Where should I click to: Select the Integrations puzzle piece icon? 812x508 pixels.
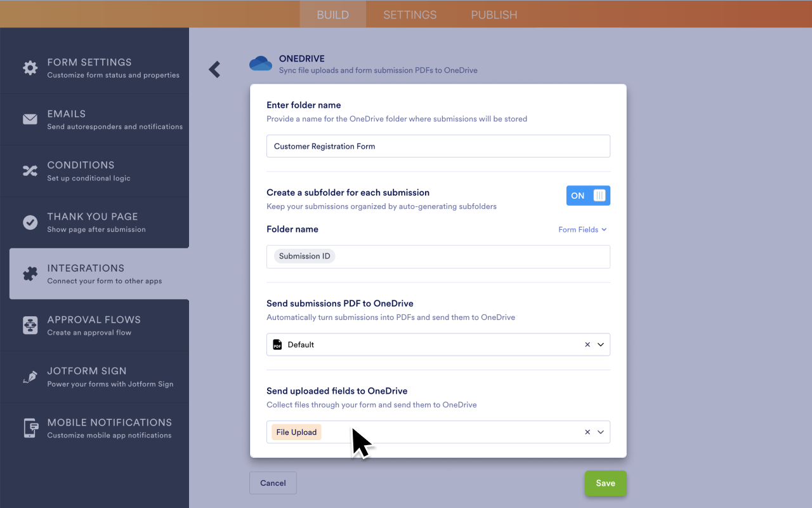point(30,274)
